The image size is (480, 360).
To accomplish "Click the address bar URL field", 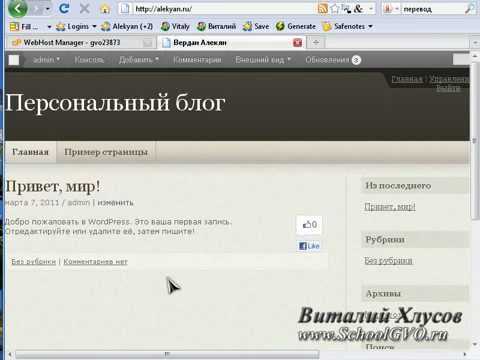I will click(220, 9).
